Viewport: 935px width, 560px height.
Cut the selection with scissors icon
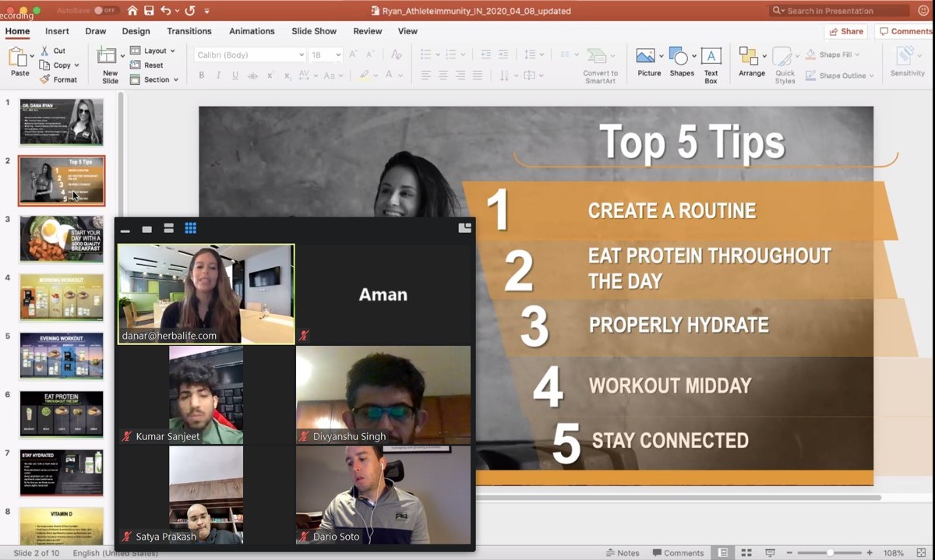53,51
